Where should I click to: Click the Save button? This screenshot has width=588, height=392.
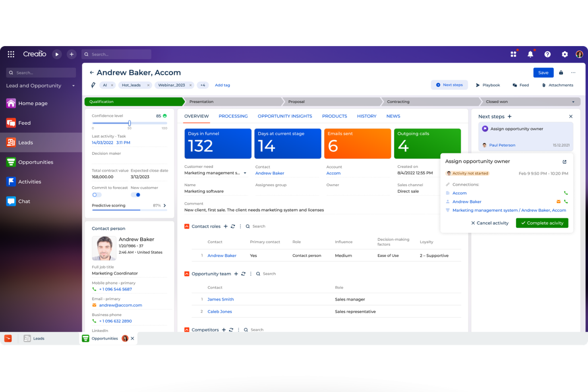pyautogui.click(x=543, y=73)
